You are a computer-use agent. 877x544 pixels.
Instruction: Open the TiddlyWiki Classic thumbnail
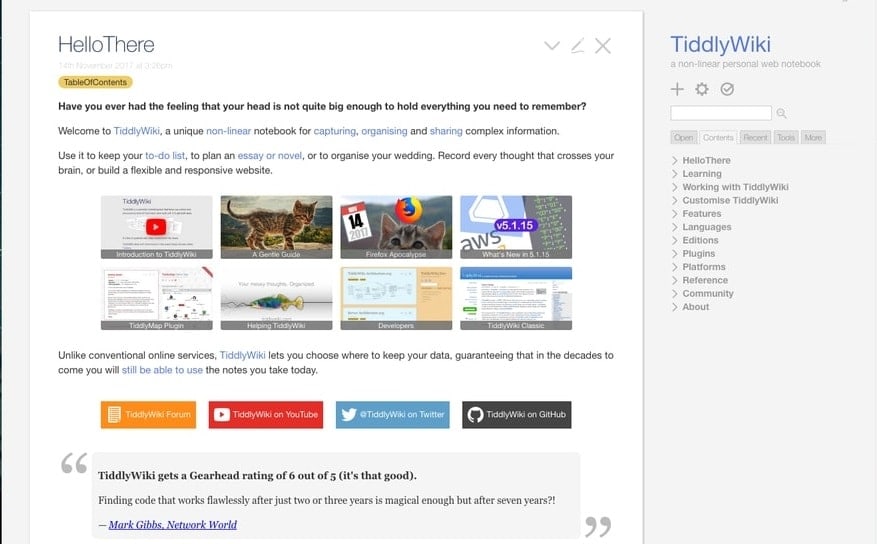click(x=516, y=298)
